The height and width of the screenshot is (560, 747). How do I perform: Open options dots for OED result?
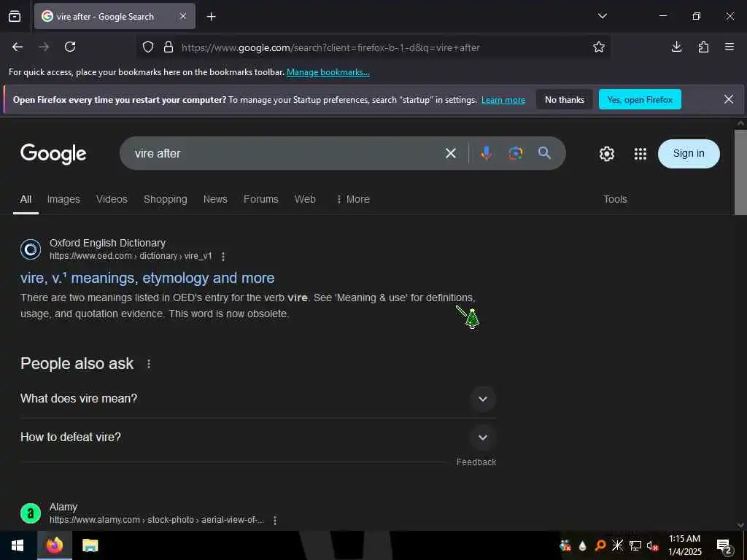[223, 256]
